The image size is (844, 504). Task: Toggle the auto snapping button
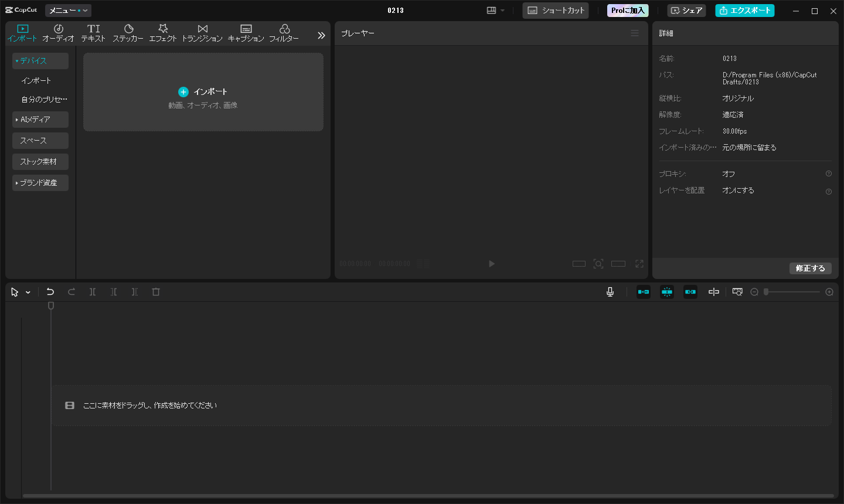coord(667,292)
